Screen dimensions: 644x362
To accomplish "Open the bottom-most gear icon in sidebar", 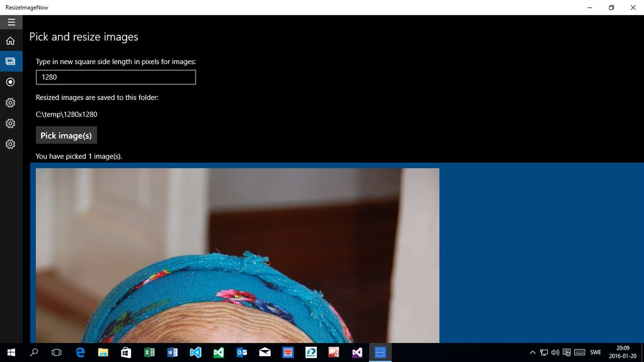I will point(10,144).
